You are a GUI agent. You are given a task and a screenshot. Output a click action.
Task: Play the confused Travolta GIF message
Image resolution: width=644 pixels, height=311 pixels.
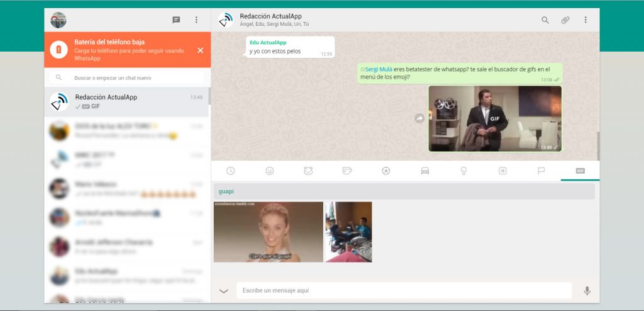(x=495, y=118)
